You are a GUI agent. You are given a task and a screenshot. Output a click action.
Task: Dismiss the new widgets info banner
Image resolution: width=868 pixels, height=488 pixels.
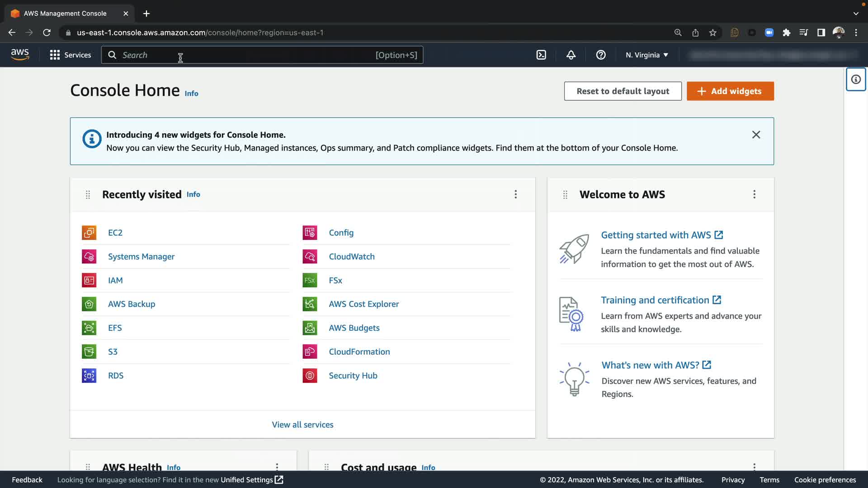click(x=756, y=135)
